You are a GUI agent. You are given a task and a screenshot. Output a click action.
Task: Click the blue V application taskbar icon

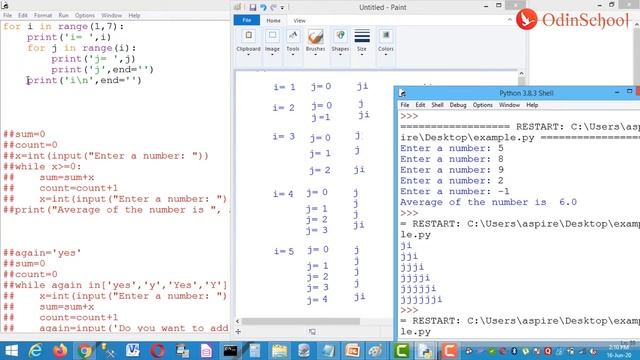(133, 351)
